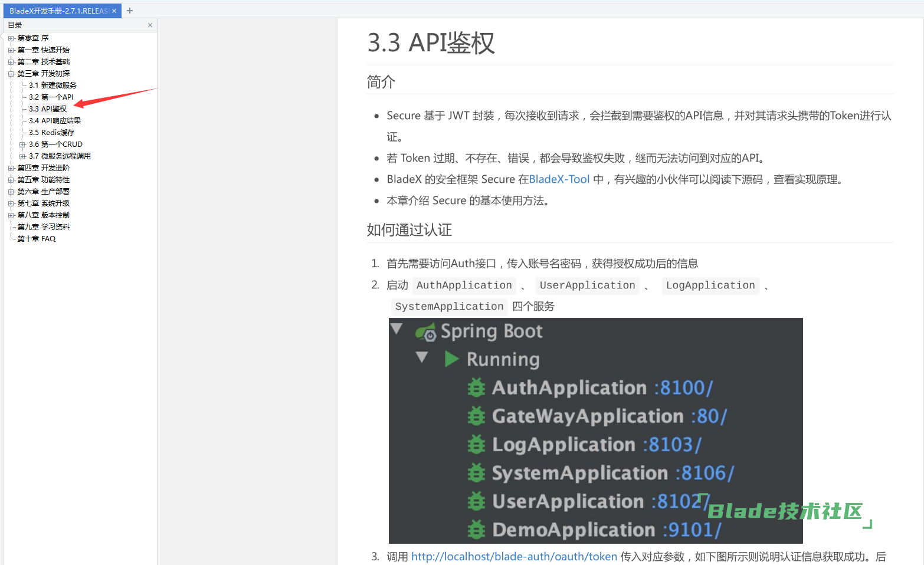Screen dimensions: 924x565
Task: Expand 第八章 版本控制 tree node
Action: pos(11,215)
